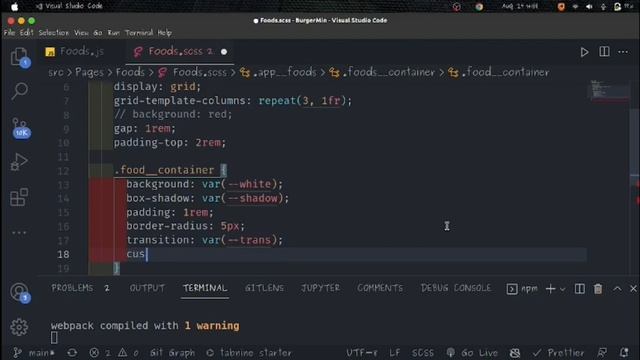Screen dimensions: 640x360
Task: Open the File menu
Action: [9, 33]
